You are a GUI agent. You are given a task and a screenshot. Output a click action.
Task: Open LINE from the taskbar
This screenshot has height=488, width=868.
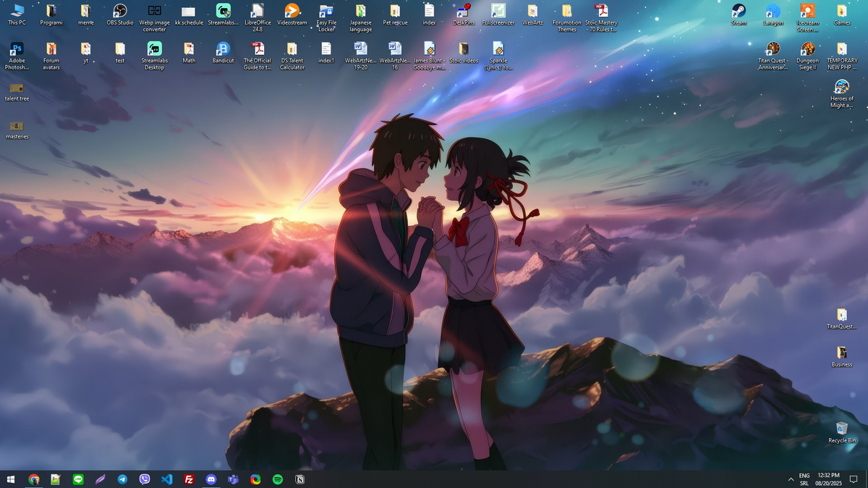(78, 479)
